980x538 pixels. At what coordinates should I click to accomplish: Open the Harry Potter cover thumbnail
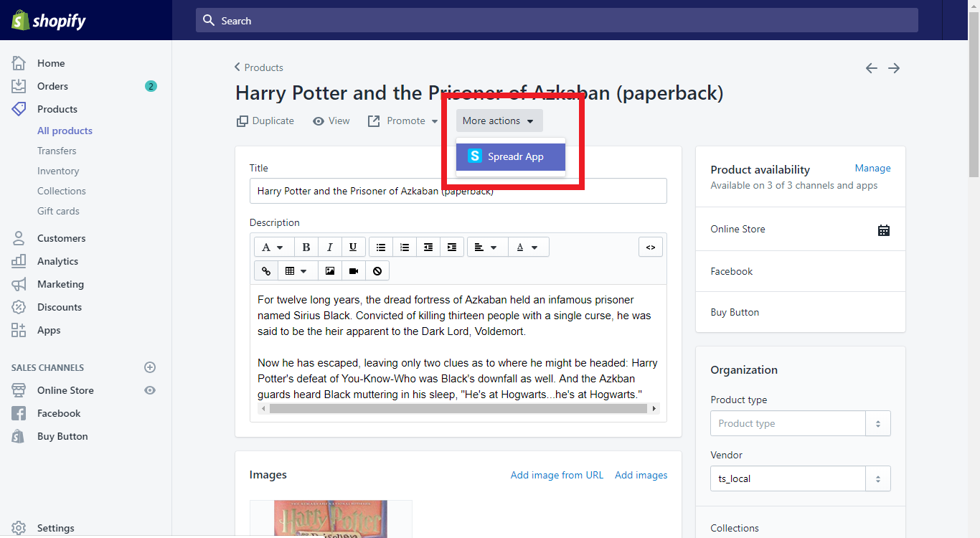tap(331, 519)
